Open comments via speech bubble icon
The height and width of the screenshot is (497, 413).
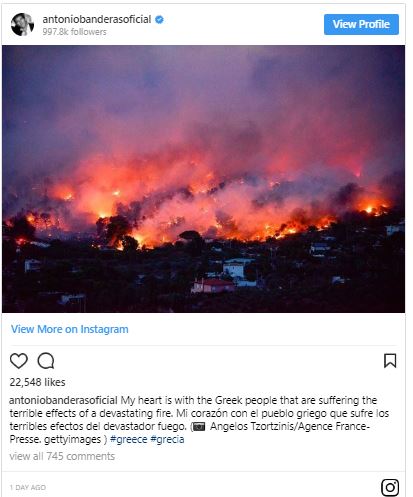46,361
